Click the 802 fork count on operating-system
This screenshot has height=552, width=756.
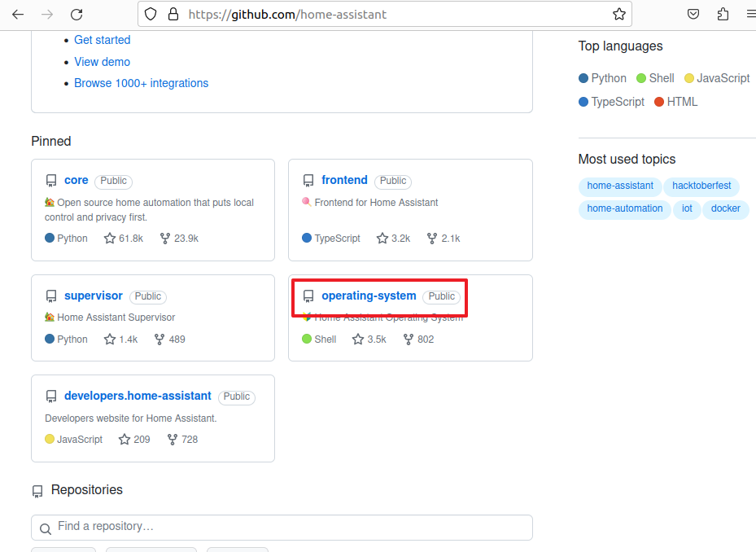tap(426, 340)
